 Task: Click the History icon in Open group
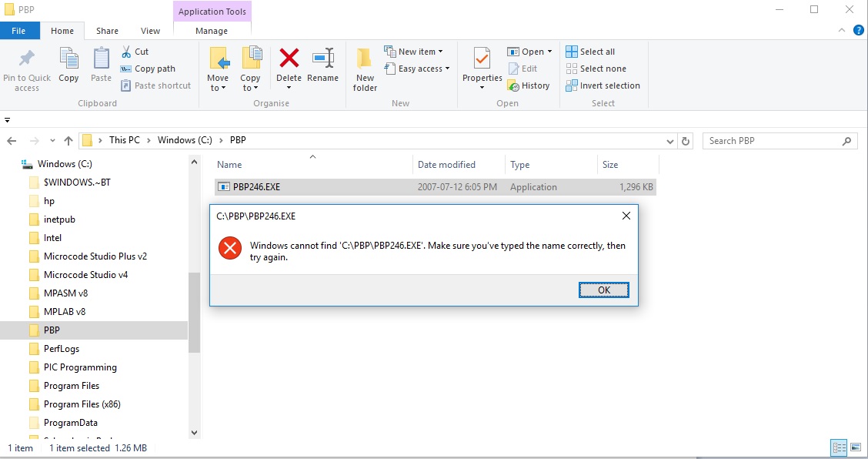point(528,85)
